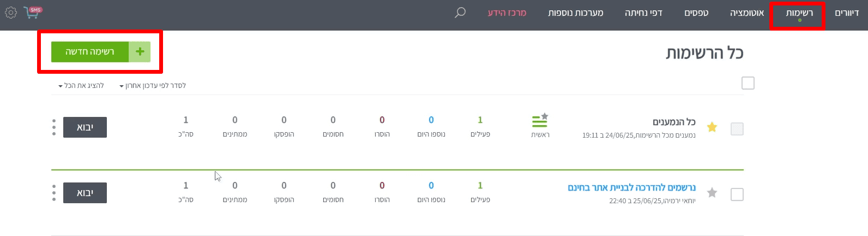The height and width of the screenshot is (236, 868).
Task: Open the מרכז הידע link
Action: 507,13
